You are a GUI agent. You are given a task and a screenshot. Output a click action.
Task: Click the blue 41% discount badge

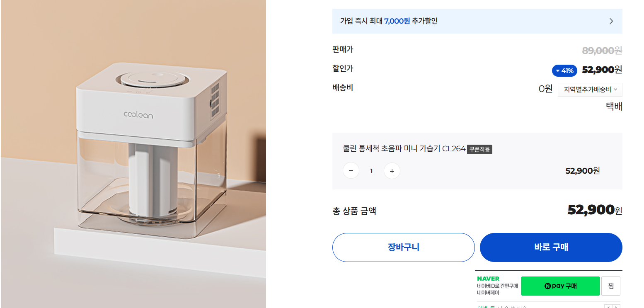coord(564,70)
